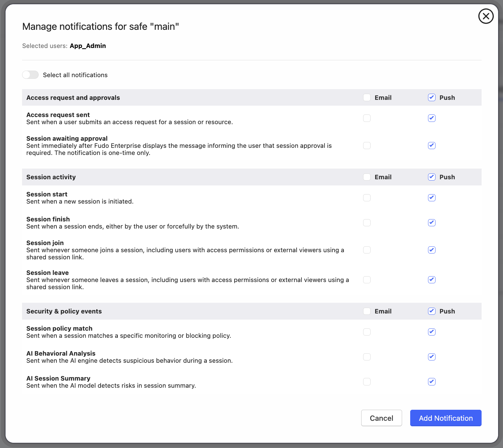Uncheck Push for Security & policy events
Viewport: 503px width, 448px height.
[x=432, y=311]
